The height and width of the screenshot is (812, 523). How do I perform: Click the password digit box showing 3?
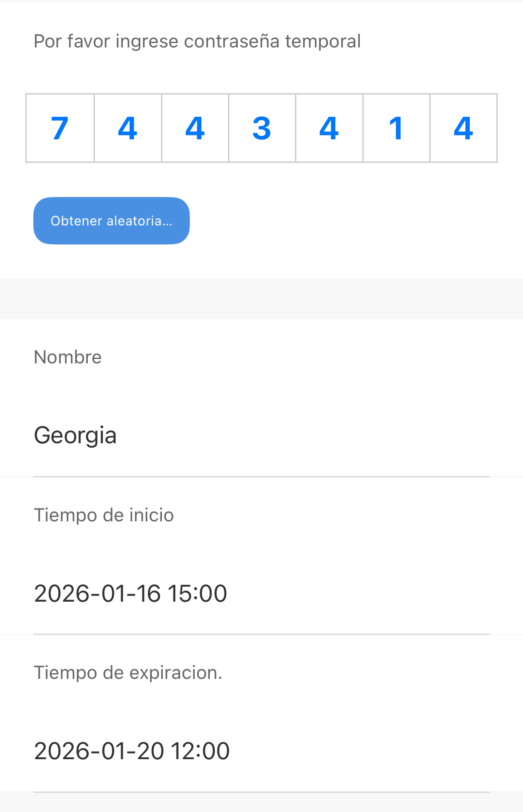point(262,128)
